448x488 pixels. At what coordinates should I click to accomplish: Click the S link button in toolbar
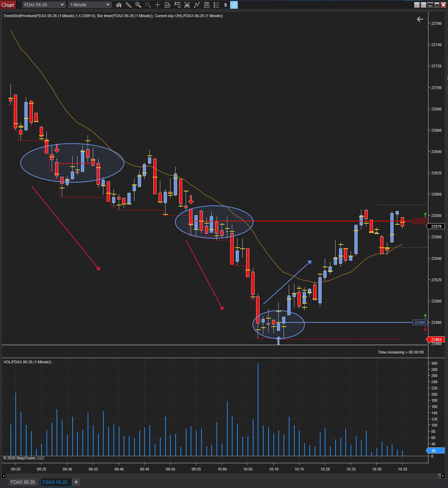226,5
